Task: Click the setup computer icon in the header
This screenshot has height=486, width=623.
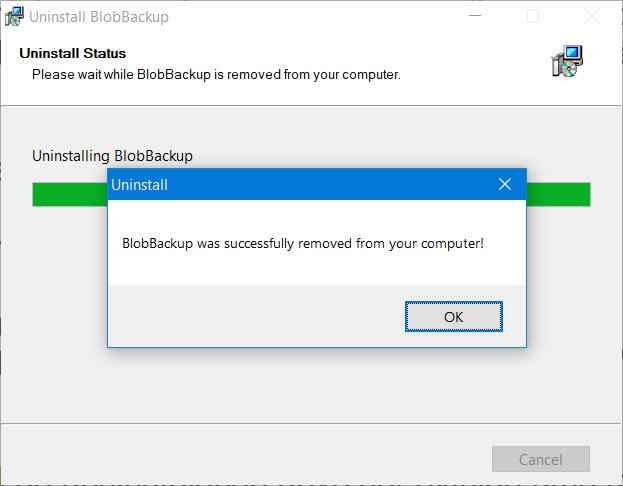Action: tap(566, 61)
